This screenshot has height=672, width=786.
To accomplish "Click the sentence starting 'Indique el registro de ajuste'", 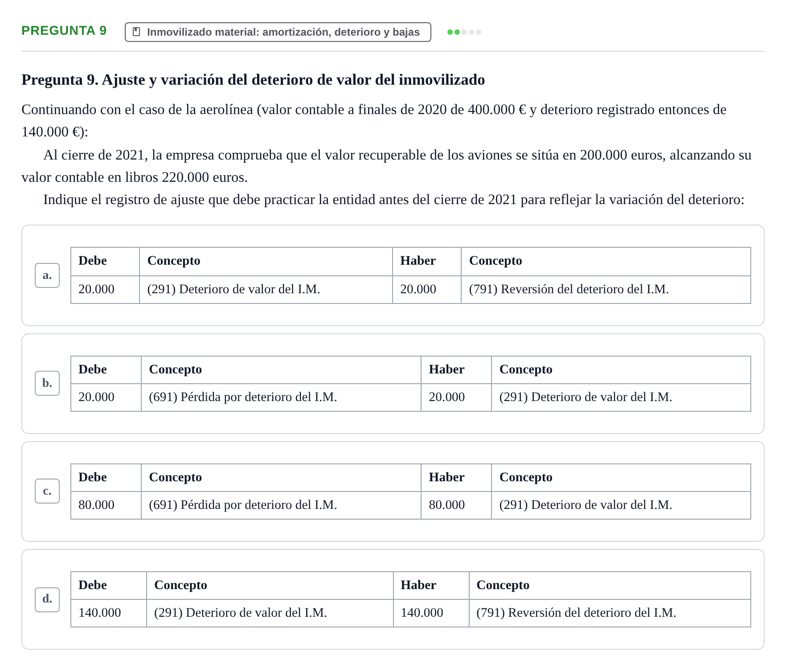I will tap(394, 200).
